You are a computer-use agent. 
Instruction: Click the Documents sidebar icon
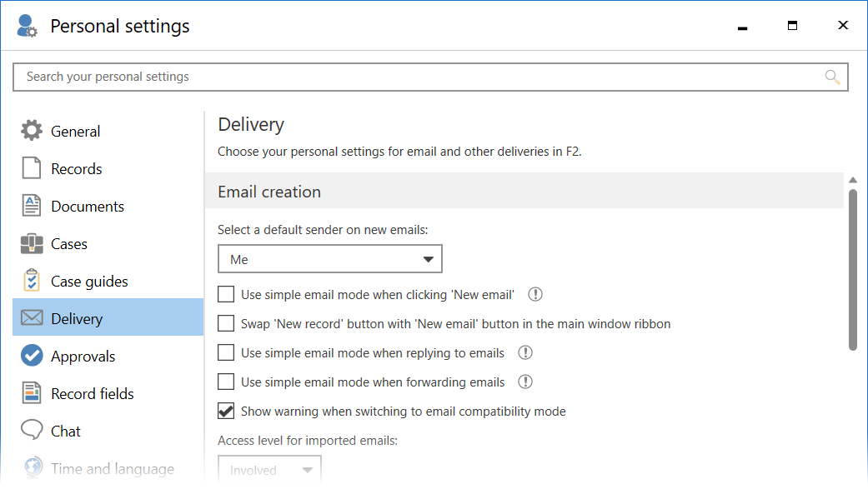32,206
